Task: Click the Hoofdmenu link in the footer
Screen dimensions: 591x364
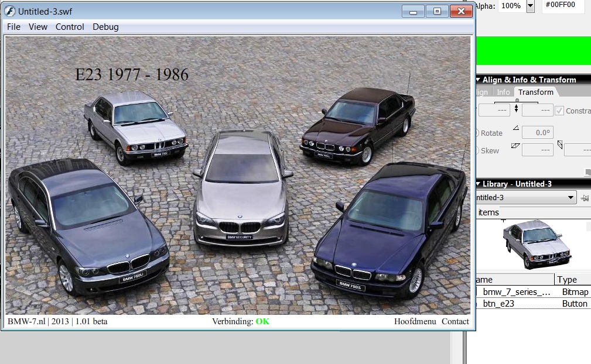Action: coord(415,321)
